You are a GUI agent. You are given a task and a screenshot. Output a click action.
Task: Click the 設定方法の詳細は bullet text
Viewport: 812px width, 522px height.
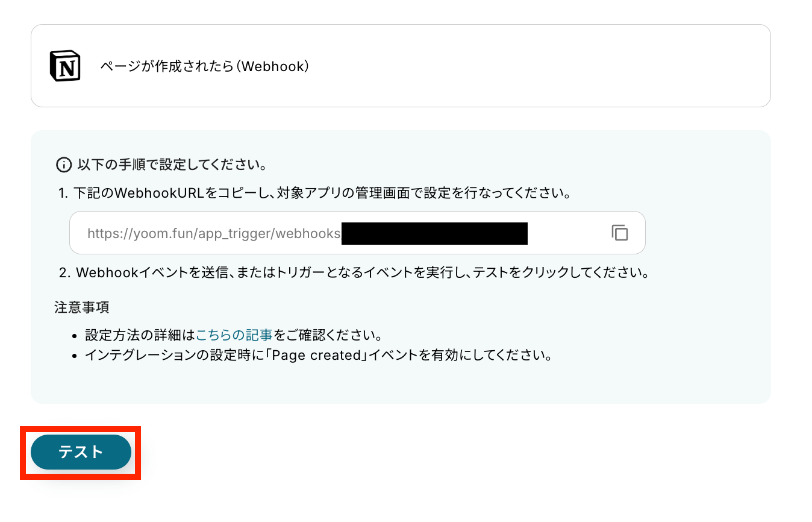pyautogui.click(x=140, y=335)
